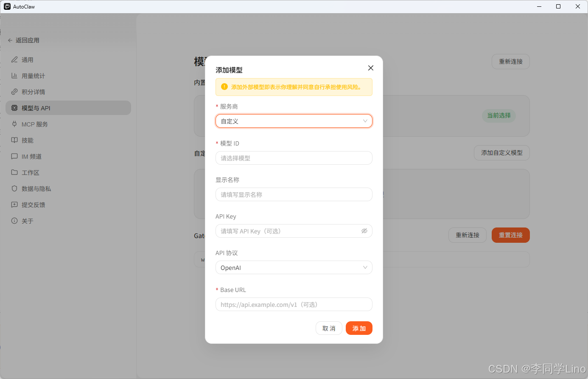
Task: Open 通用 settings in sidebar
Action: coord(68,60)
